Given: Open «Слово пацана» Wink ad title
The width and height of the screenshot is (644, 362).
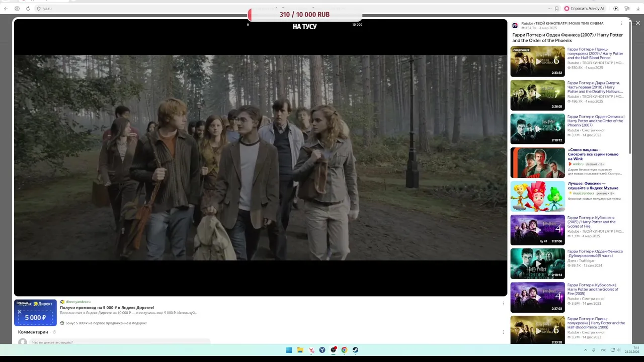Looking at the screenshot, I should coord(593,154).
